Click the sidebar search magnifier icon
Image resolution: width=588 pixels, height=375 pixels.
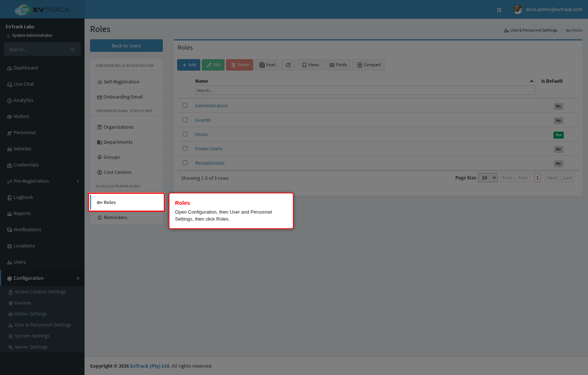point(73,50)
